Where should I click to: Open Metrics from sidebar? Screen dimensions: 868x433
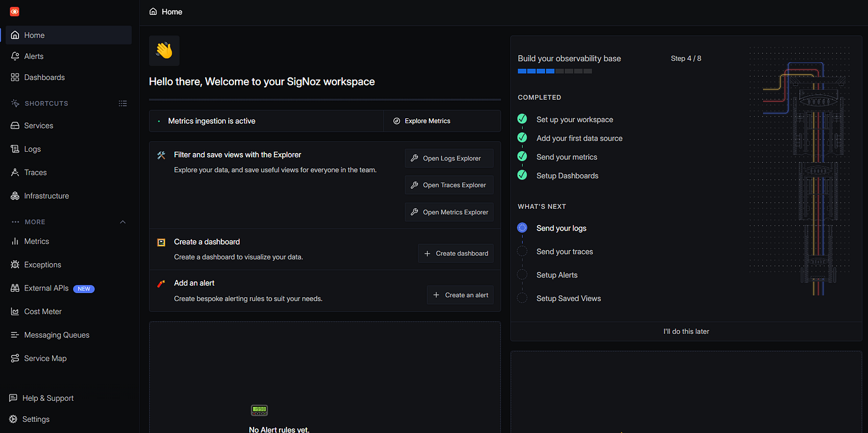[x=69, y=242]
